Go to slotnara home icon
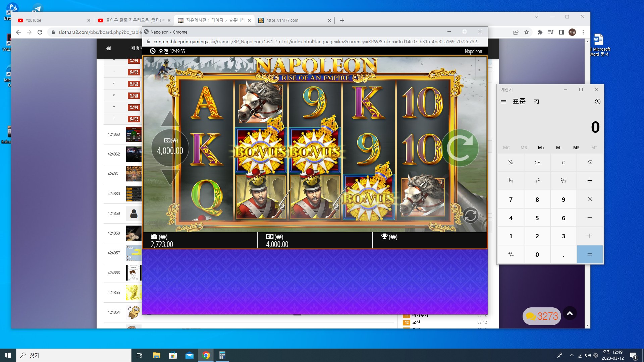The height and width of the screenshot is (362, 644). click(x=109, y=48)
